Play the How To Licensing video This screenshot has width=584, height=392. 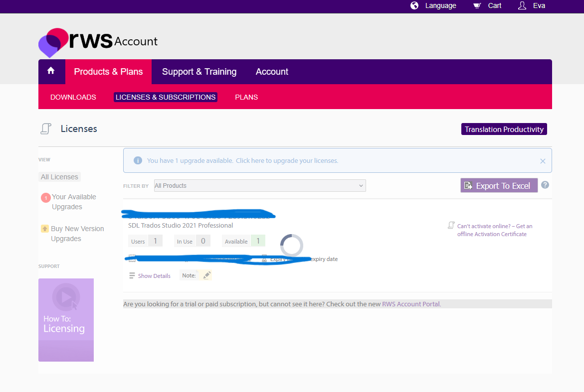(66, 320)
